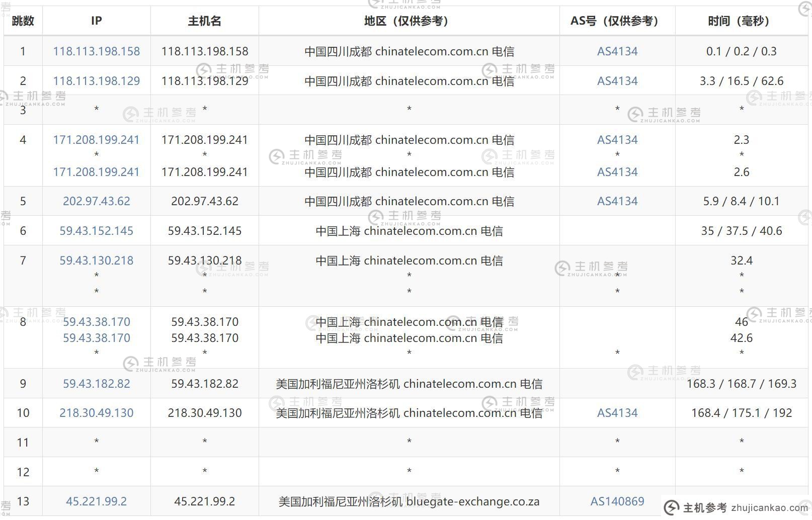Open the 118.113.198.158 IP link

(x=97, y=51)
